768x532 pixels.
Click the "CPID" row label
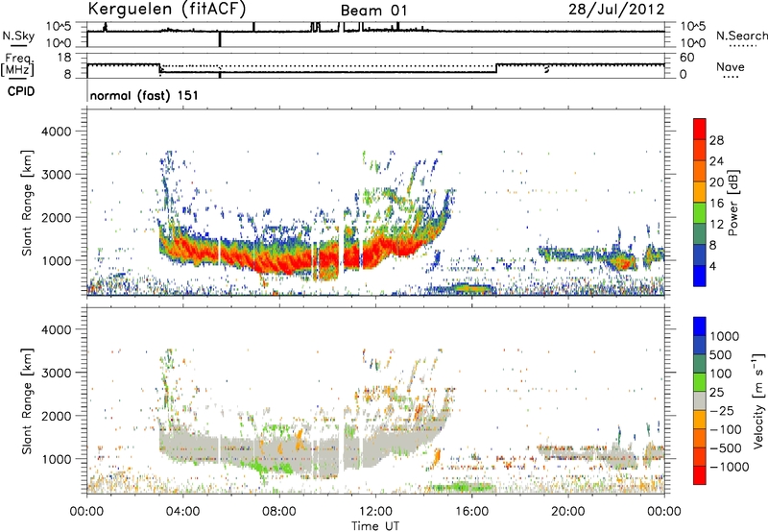pyautogui.click(x=21, y=91)
